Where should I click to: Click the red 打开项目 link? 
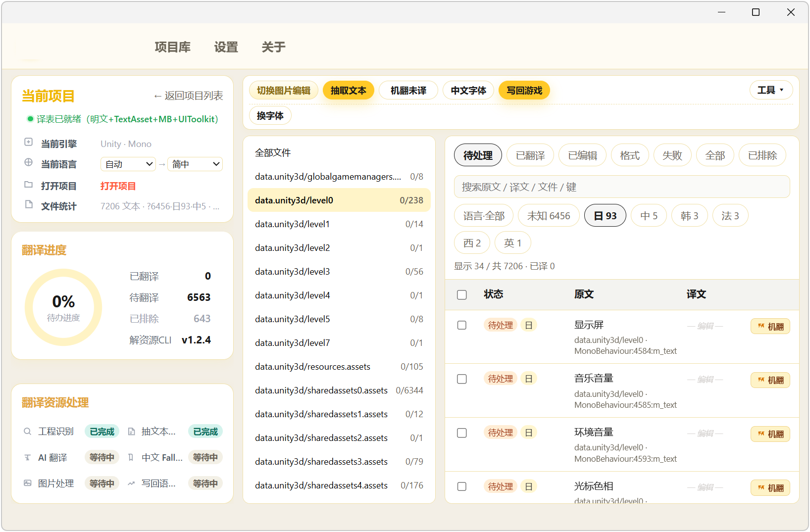tap(118, 186)
